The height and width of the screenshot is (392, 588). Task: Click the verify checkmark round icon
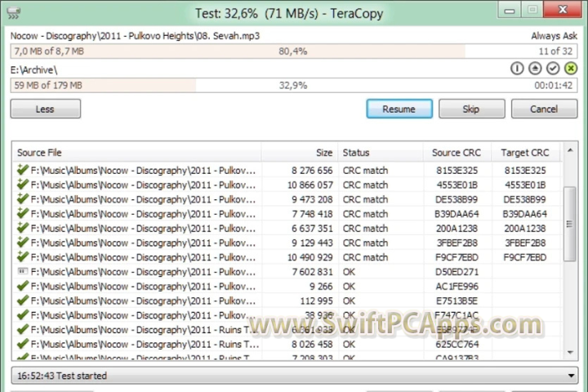coord(553,69)
